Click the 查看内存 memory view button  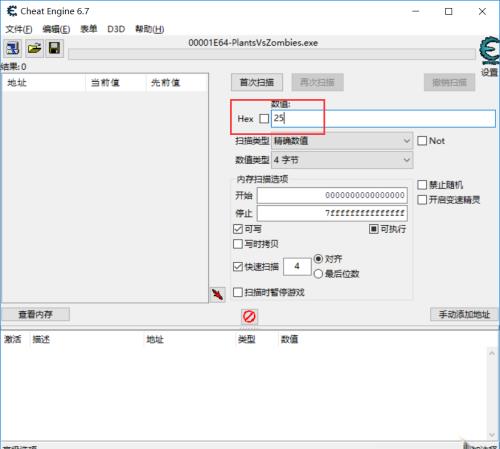pyautogui.click(x=36, y=314)
